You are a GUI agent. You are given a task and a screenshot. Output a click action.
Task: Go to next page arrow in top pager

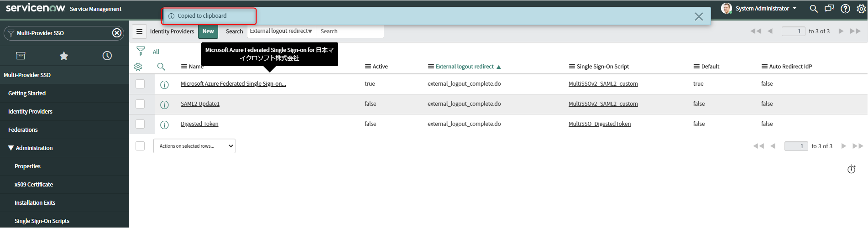tap(841, 31)
